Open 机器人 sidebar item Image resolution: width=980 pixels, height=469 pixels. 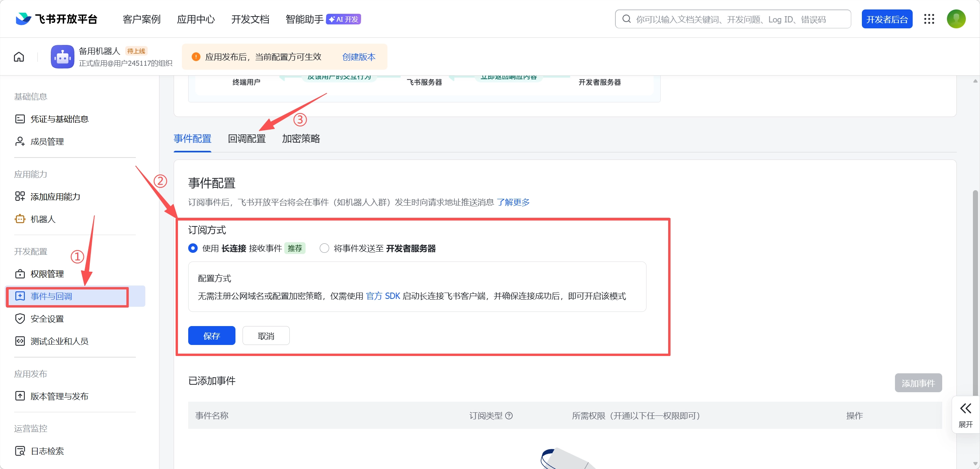click(43, 219)
